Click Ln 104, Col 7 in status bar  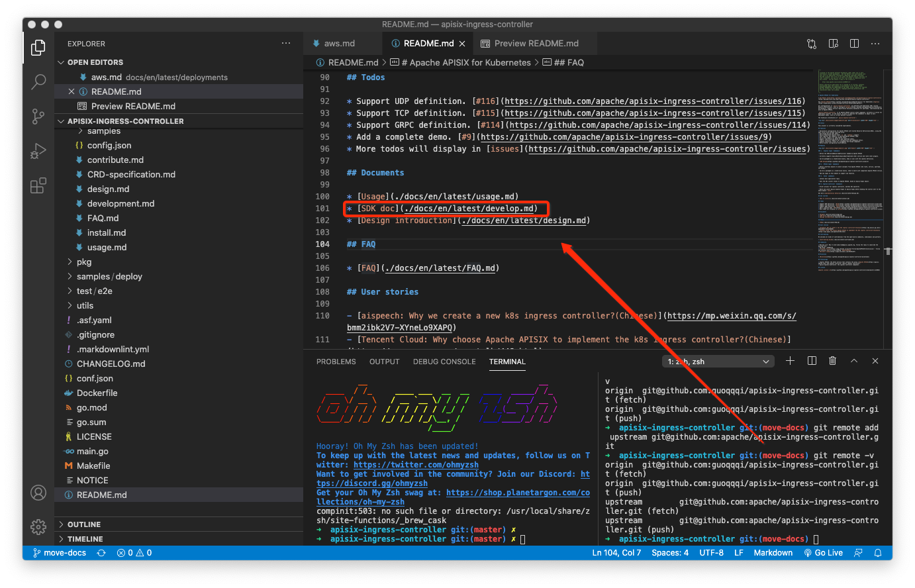coord(616,553)
